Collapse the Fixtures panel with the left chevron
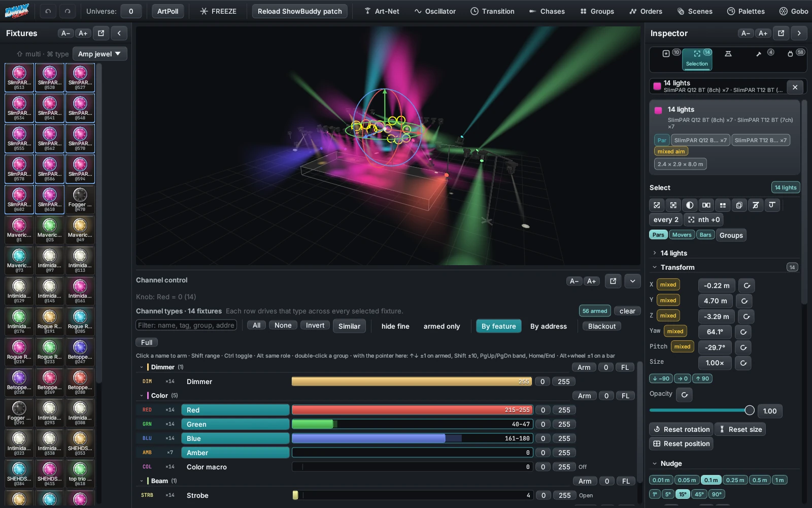Viewport: 812px width, 508px height. coord(119,33)
